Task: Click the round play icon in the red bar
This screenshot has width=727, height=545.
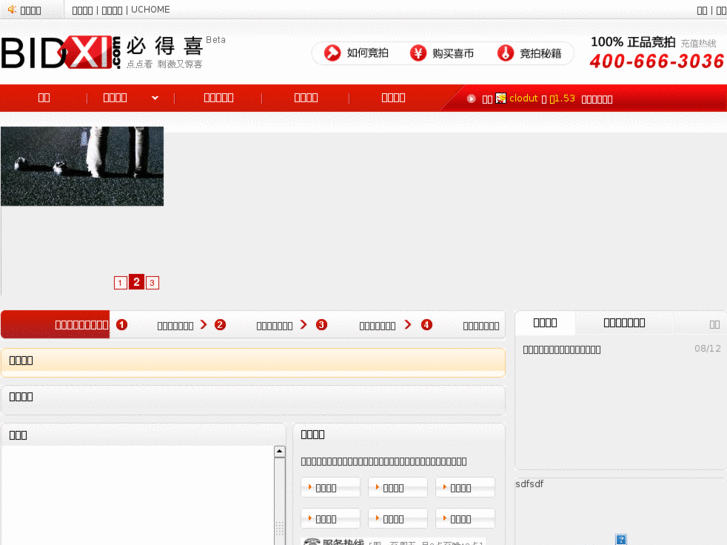Action: coord(471,98)
